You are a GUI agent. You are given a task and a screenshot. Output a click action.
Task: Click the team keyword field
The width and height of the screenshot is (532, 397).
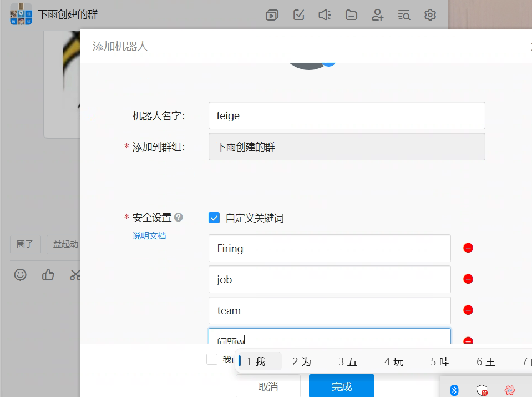pos(330,310)
